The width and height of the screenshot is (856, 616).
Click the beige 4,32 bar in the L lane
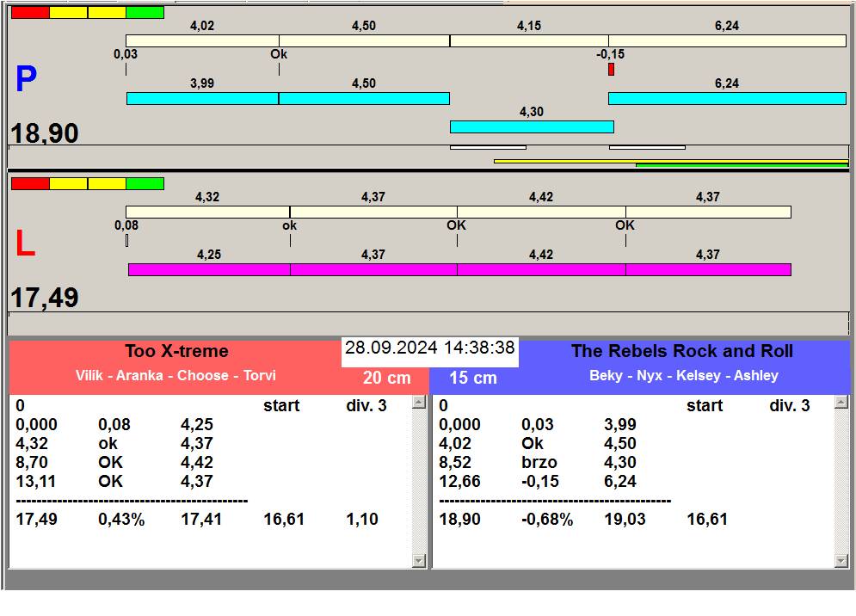[x=207, y=212]
